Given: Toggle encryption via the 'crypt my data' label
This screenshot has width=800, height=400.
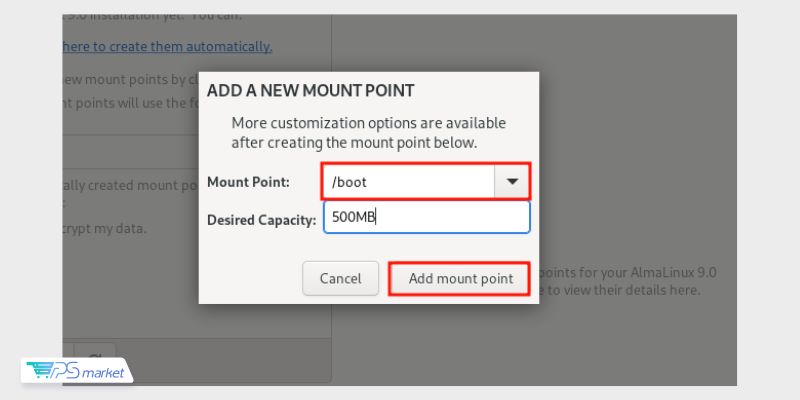Looking at the screenshot, I should point(105,229).
